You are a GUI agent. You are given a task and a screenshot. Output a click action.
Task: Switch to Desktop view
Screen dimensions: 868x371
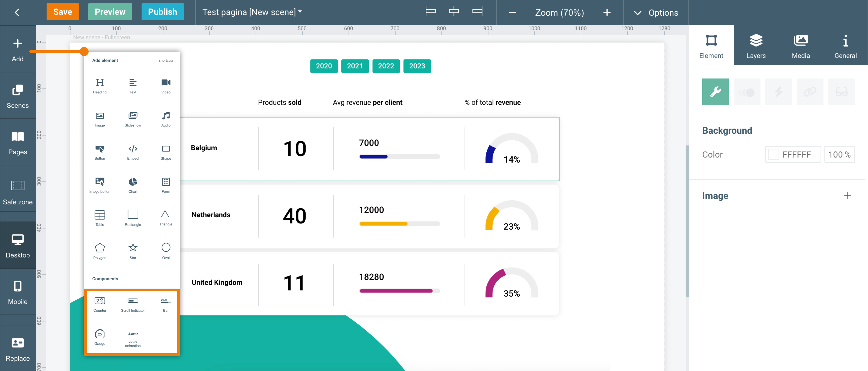click(x=18, y=246)
